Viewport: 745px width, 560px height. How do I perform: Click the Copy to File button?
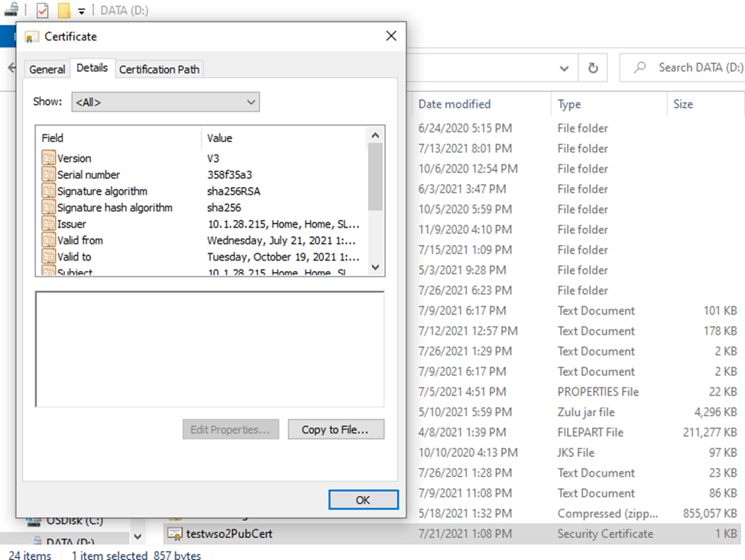click(335, 429)
